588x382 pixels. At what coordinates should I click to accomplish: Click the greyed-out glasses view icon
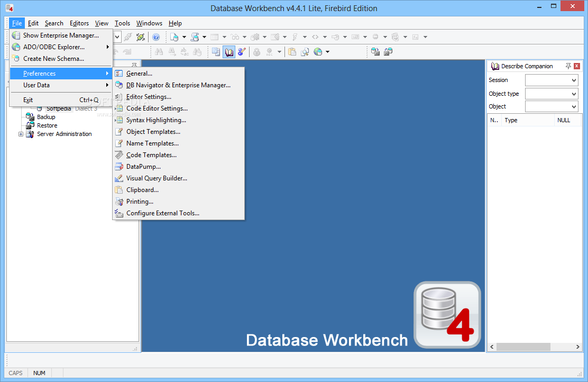pos(235,37)
